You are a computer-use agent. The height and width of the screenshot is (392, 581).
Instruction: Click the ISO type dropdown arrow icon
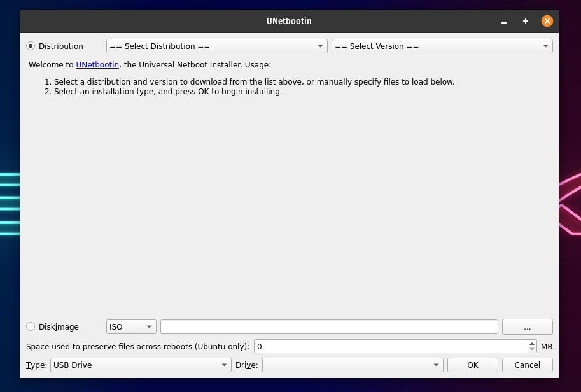[150, 326]
